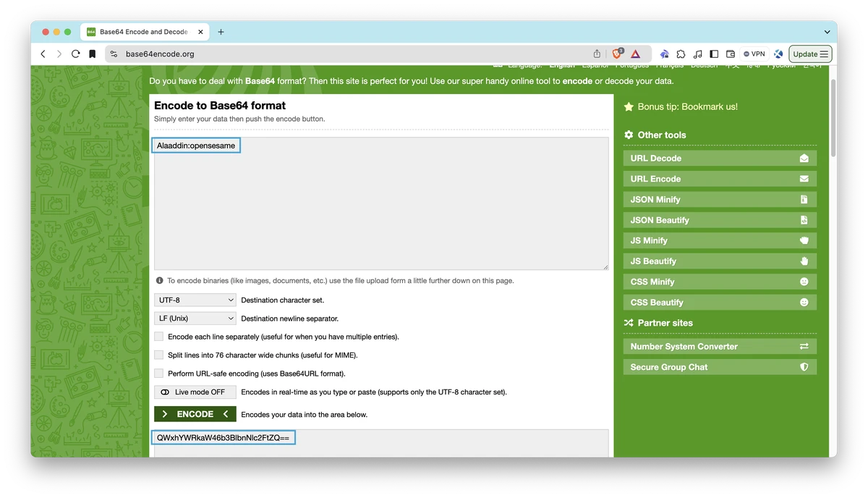Enable the Brave VPN
868x498 pixels.
(753, 54)
